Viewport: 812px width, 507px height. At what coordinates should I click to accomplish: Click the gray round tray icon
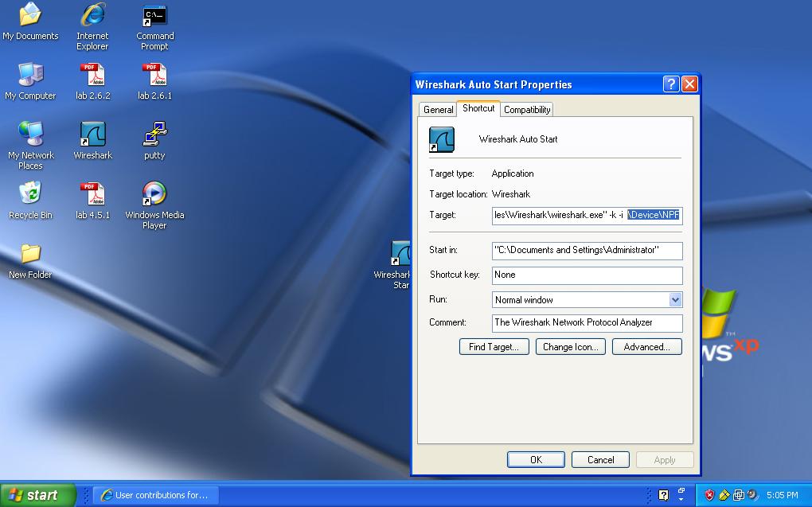pos(752,495)
